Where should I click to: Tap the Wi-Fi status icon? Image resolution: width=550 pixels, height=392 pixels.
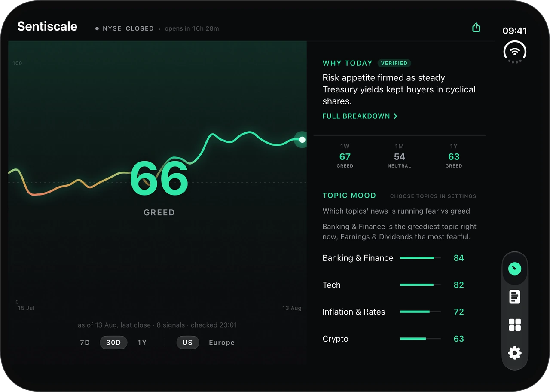point(515,52)
